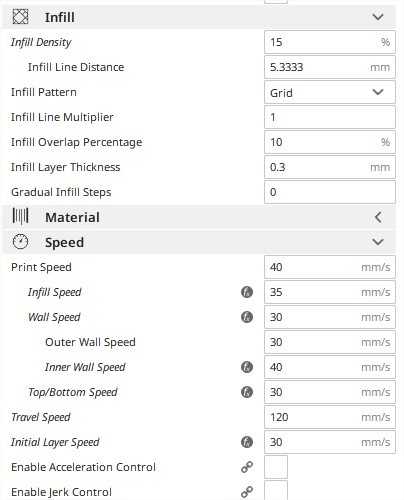Open the Infill Pattern Grid dropdown
The height and width of the screenshot is (500, 404).
pyautogui.click(x=330, y=92)
